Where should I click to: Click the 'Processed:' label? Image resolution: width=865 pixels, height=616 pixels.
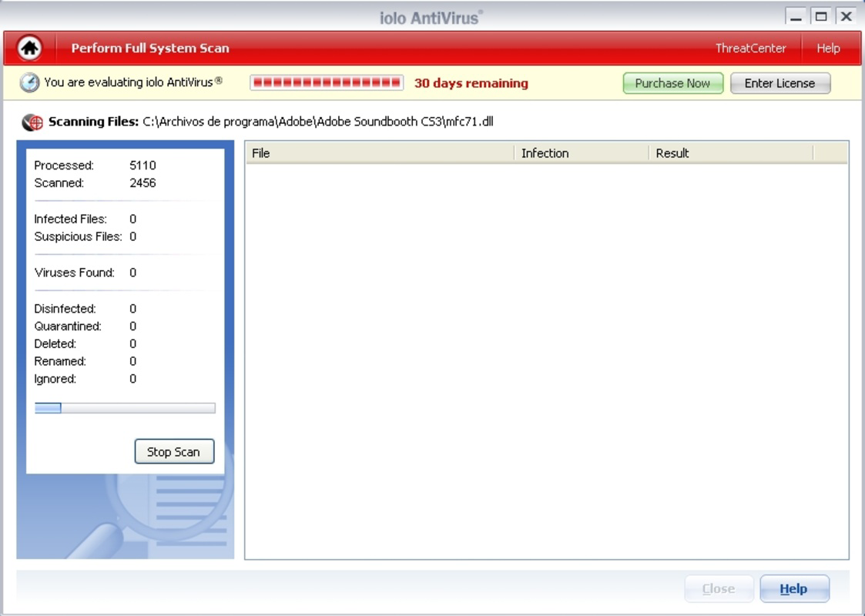[64, 166]
